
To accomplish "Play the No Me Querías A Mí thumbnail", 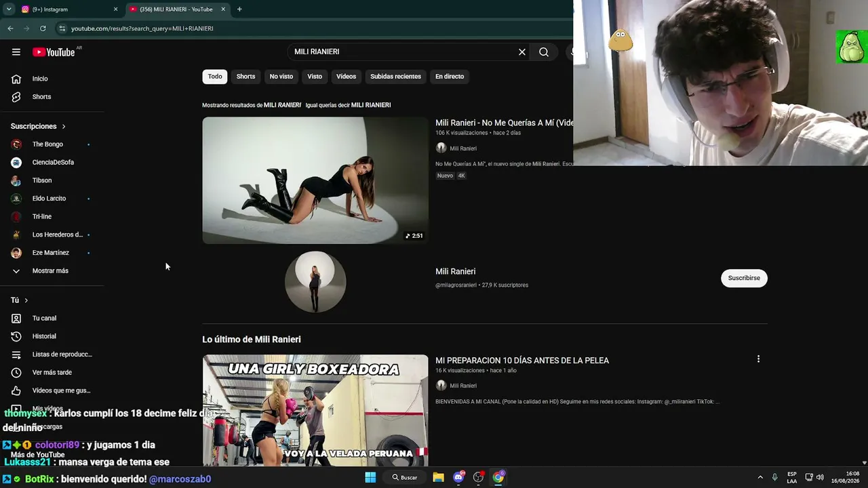I will (315, 180).
